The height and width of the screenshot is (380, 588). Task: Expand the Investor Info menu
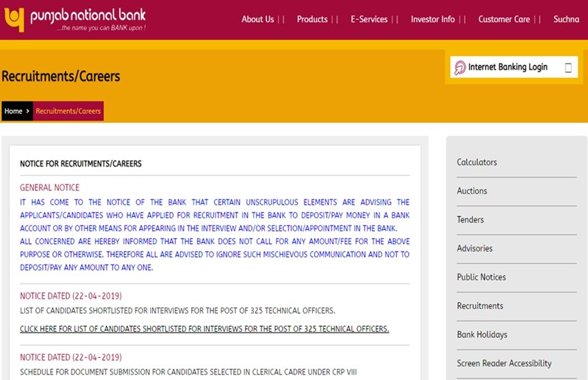[x=432, y=19]
